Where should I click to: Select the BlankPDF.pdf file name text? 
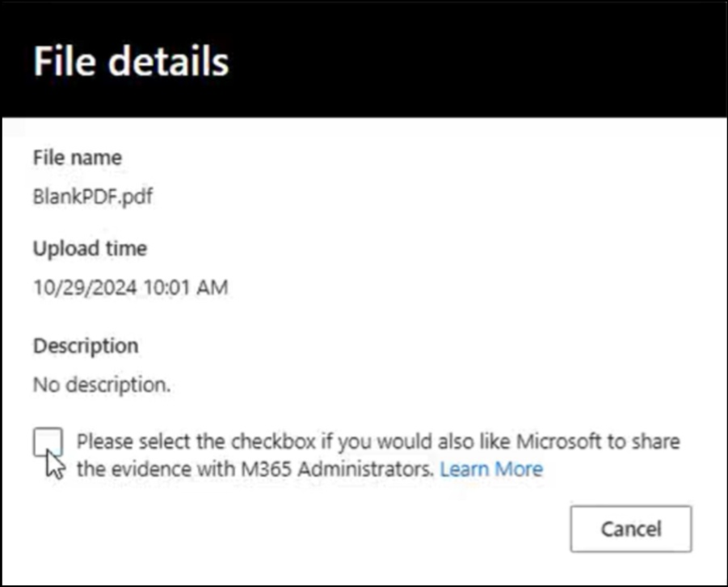(x=94, y=196)
